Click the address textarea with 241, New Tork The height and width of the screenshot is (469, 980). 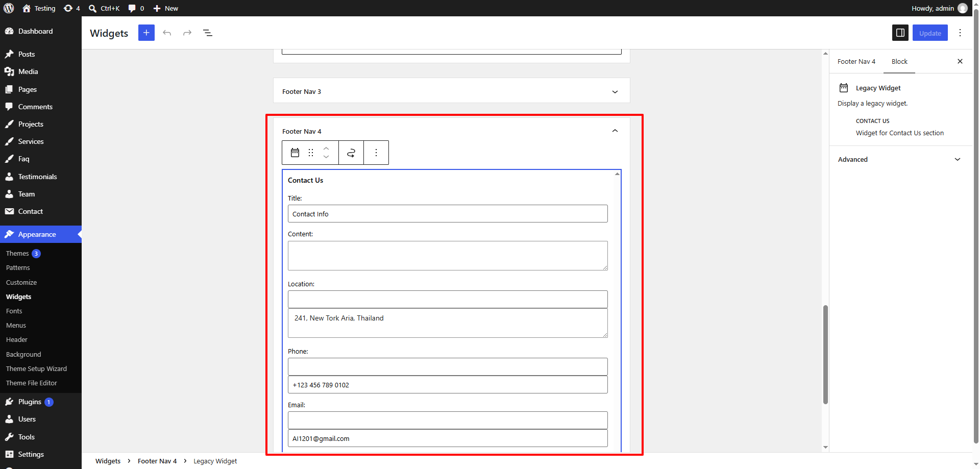[448, 323]
